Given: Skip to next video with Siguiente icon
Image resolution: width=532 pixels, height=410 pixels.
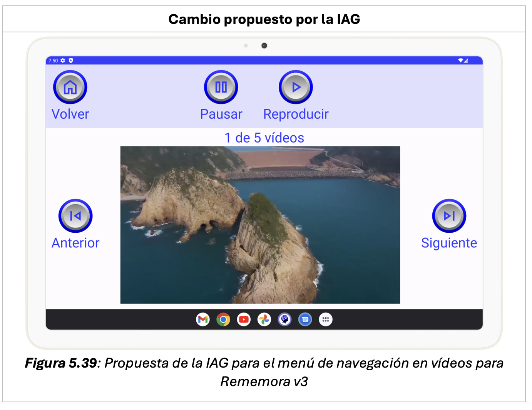Looking at the screenshot, I should click(449, 216).
